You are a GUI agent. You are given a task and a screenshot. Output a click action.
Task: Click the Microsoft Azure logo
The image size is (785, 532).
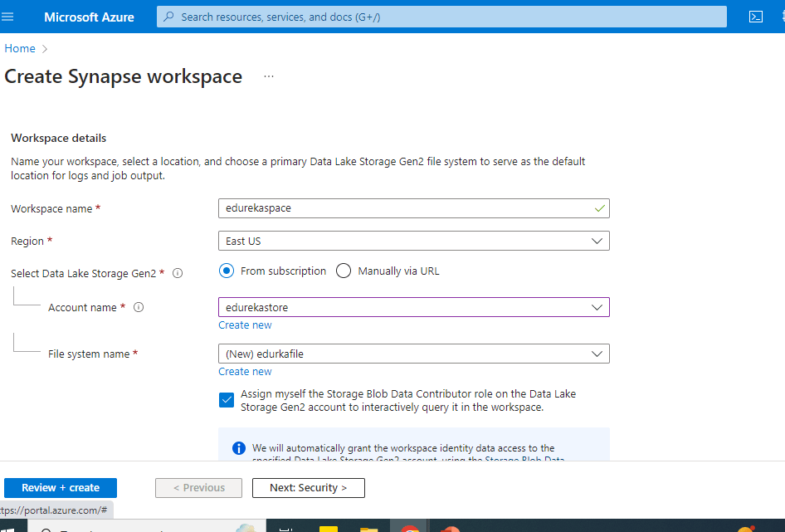89,16
